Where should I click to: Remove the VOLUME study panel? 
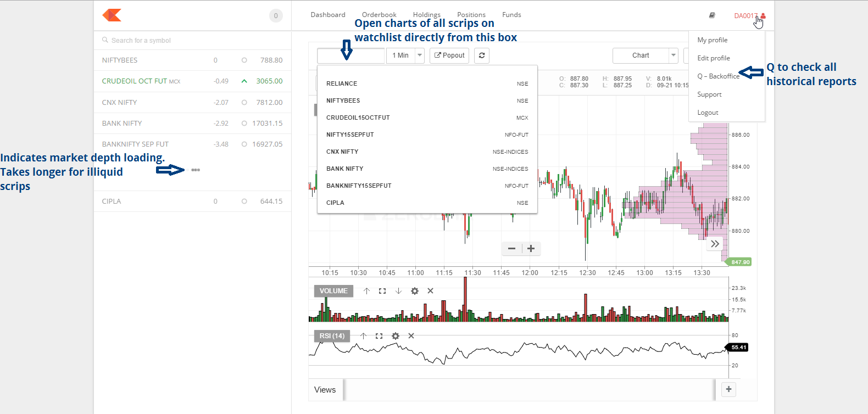click(x=431, y=291)
